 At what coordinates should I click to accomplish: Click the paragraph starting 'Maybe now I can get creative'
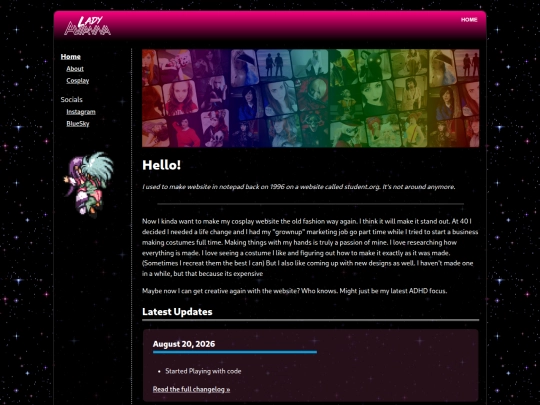294,291
